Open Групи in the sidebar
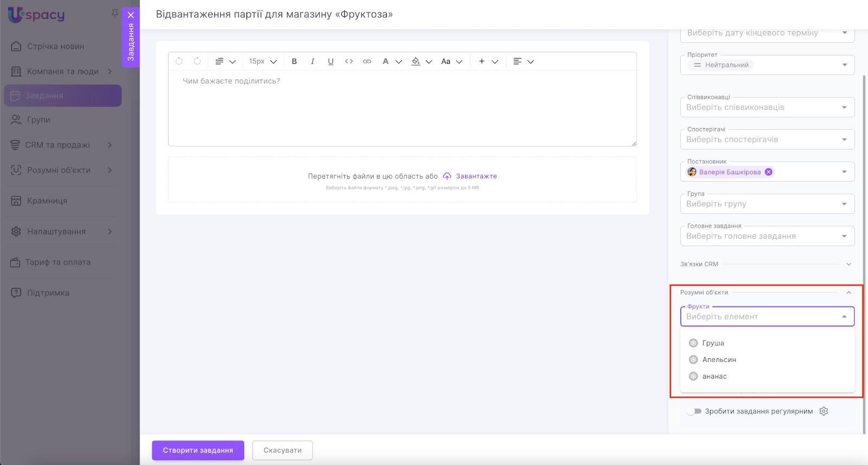868x465 pixels. click(39, 119)
